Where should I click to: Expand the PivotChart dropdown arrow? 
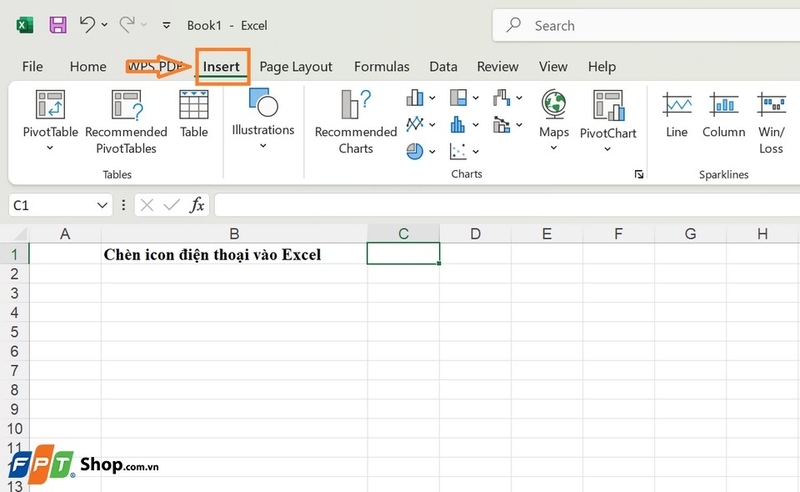[608, 149]
